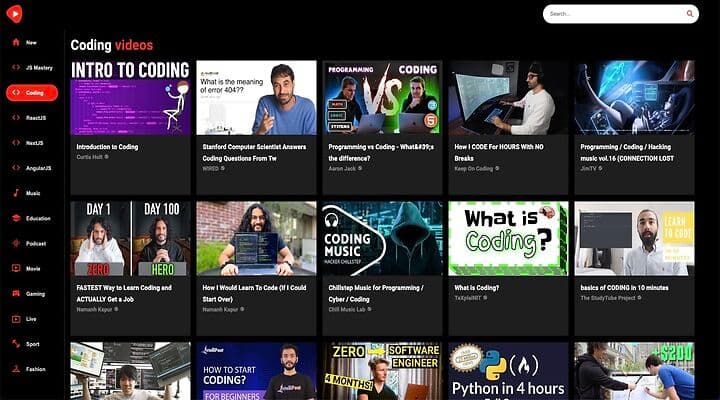Screen dimensions: 720x400
Task: Click the Live TV icon
Action: [16, 319]
